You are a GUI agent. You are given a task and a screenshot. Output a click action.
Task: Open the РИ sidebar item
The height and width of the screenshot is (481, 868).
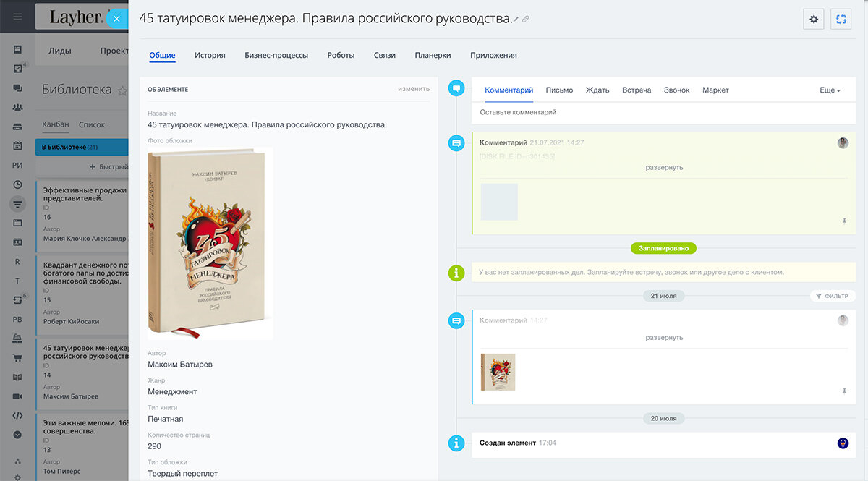pyautogui.click(x=17, y=165)
